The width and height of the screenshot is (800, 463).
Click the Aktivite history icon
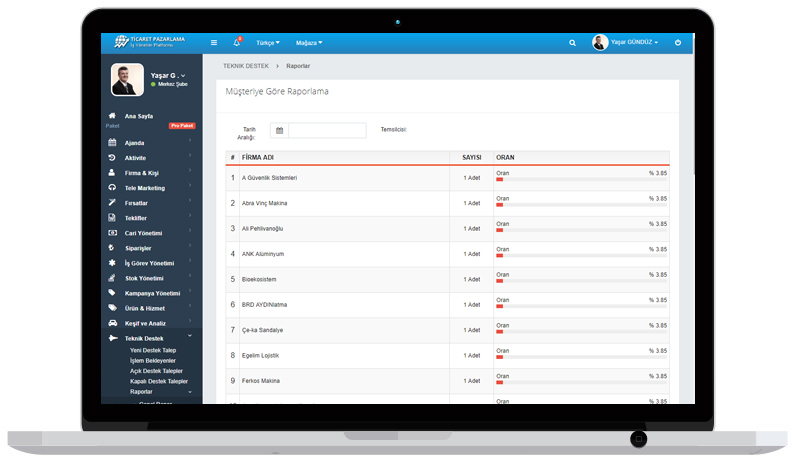(x=112, y=158)
